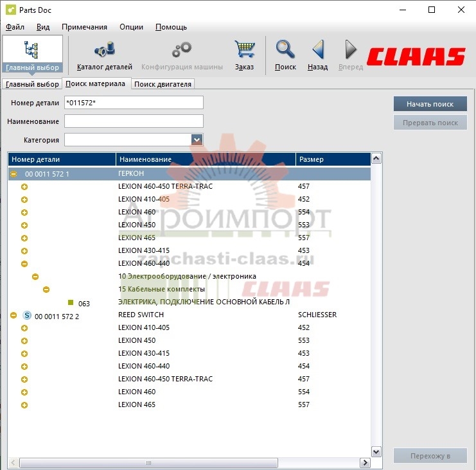Switch to the Главный выбор tab
This screenshot has width=476, height=470.
[x=32, y=84]
